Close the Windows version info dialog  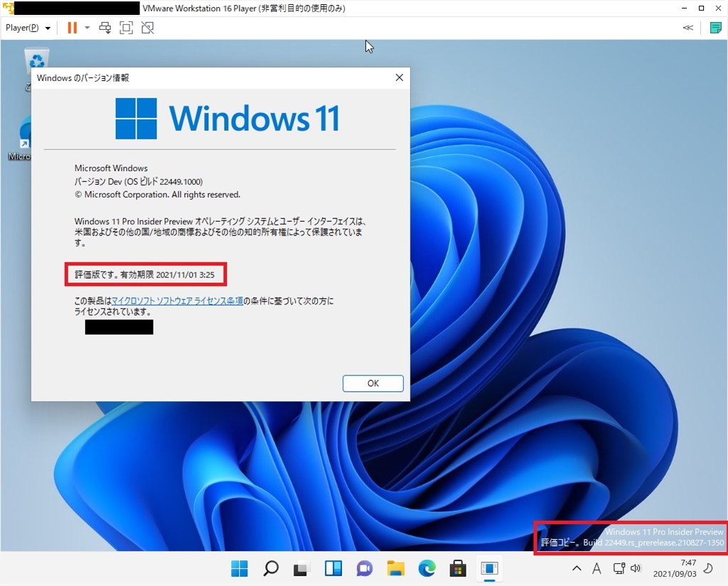tap(400, 78)
